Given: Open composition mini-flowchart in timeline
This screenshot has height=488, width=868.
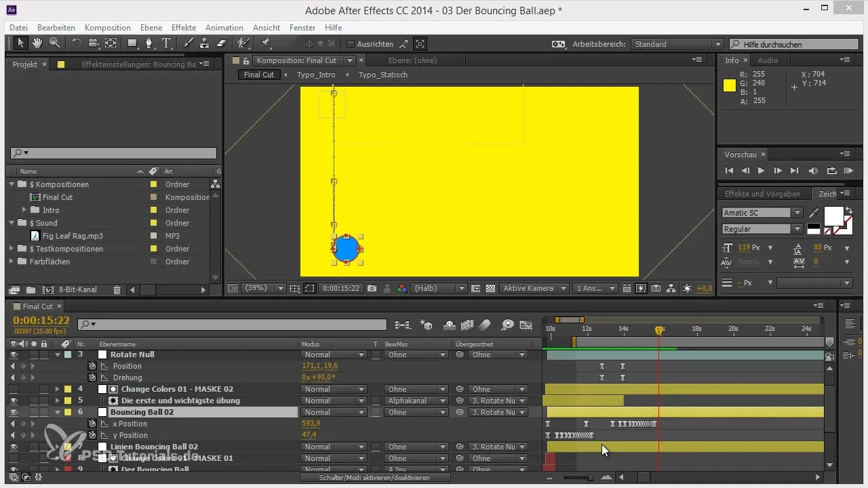Looking at the screenshot, I should [x=402, y=325].
